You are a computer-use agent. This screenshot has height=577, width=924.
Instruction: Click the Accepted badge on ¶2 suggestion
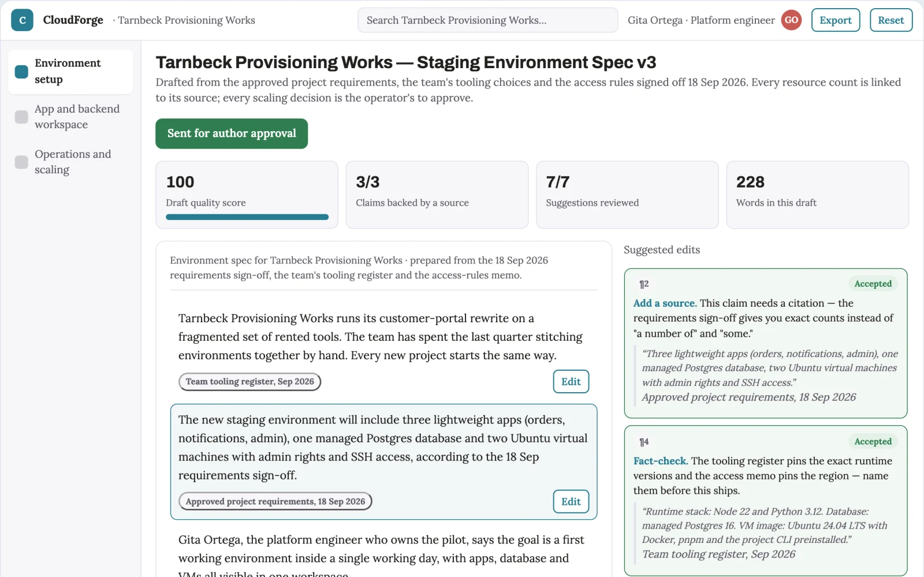click(x=873, y=284)
